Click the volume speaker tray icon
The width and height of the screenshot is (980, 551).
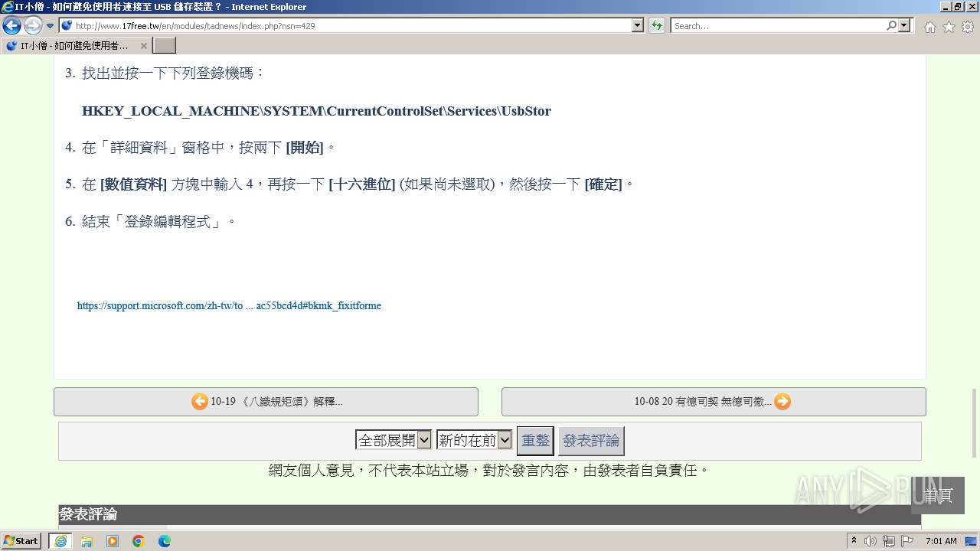(871, 541)
